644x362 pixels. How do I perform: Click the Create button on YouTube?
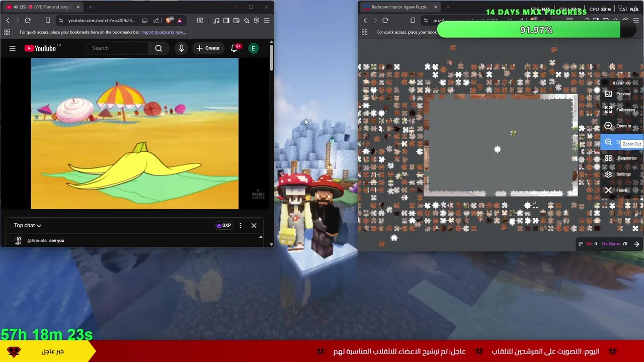click(x=208, y=48)
